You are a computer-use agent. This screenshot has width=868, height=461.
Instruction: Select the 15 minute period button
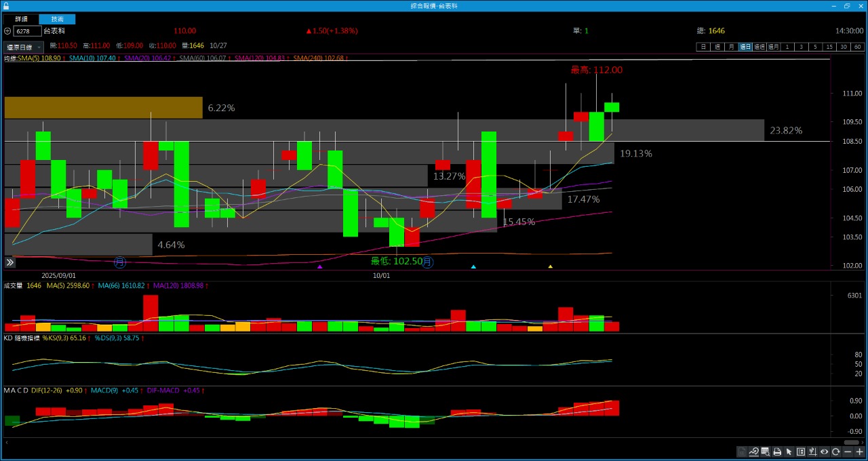[x=830, y=47]
